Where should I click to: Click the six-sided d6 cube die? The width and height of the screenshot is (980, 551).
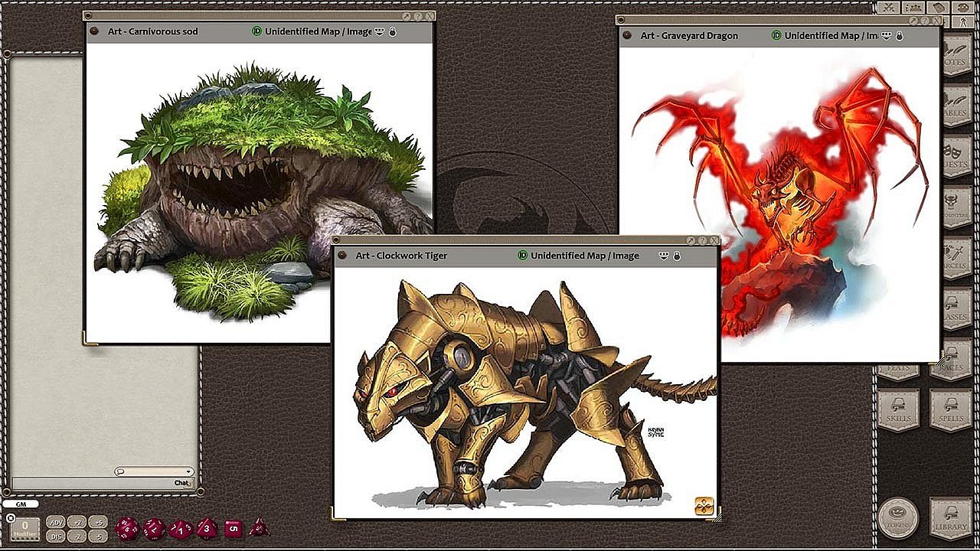click(233, 528)
